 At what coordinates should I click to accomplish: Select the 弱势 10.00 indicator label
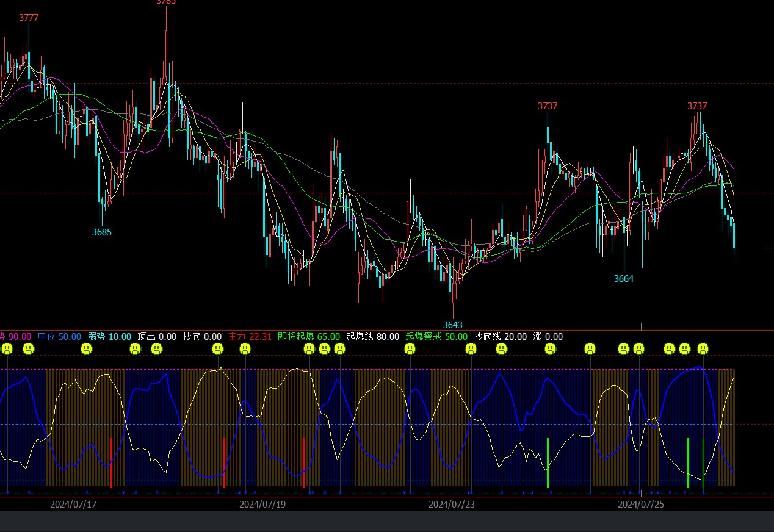pos(109,337)
